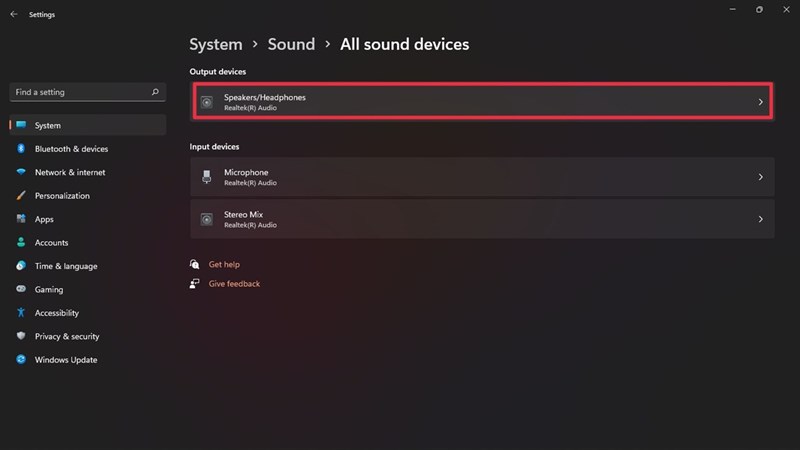Click the Stereo Mix speaker icon

[207, 219]
